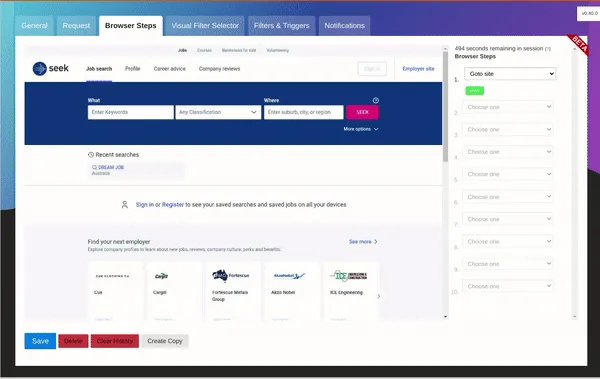This screenshot has width=600, height=379.
Task: Click the Cue Clothing Co logo
Action: tap(112, 276)
